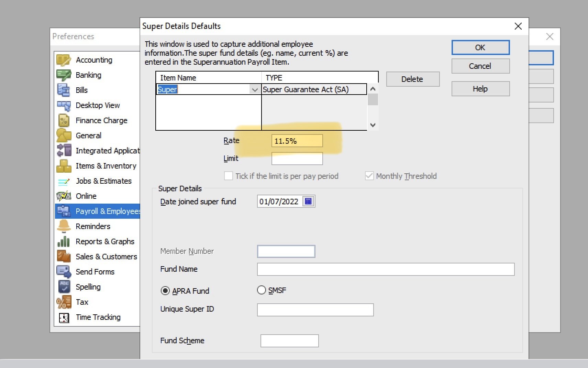588x368 pixels.
Task: Click the TYPE column header
Action: 320,78
